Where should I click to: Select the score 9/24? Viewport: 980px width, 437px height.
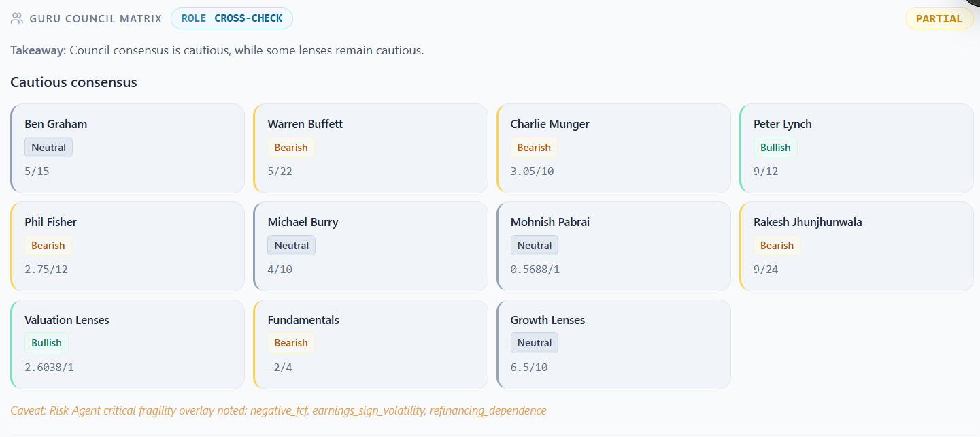point(766,270)
